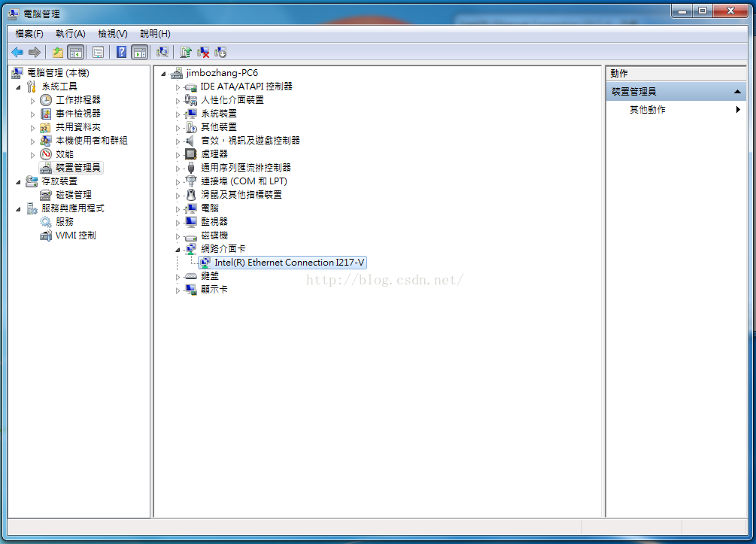Click the Forward arrow toolbar icon

pos(35,52)
